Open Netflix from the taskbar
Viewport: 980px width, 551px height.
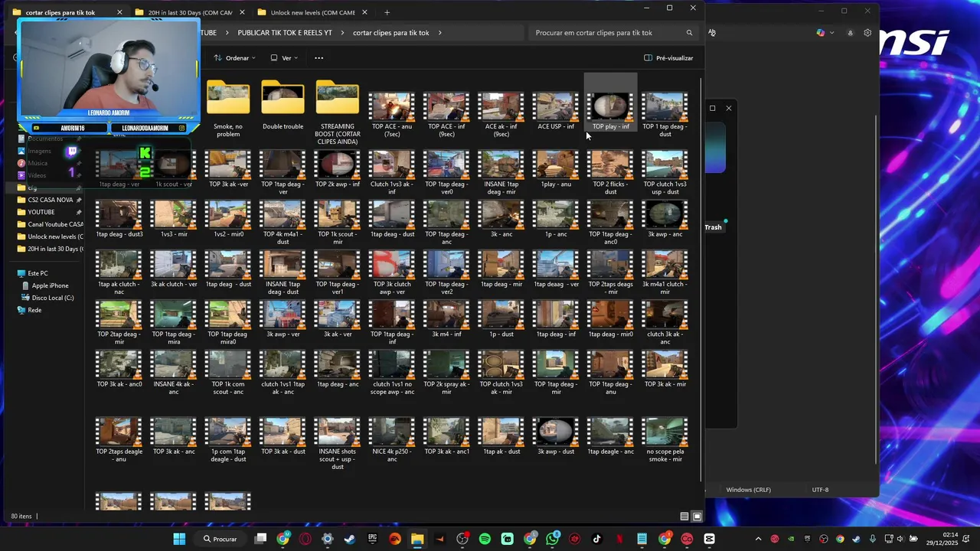pos(619,539)
